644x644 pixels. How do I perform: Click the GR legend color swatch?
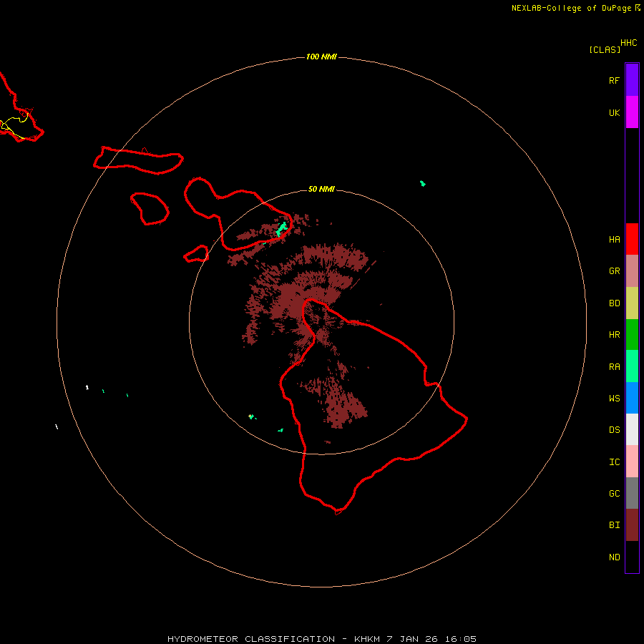(x=632, y=271)
